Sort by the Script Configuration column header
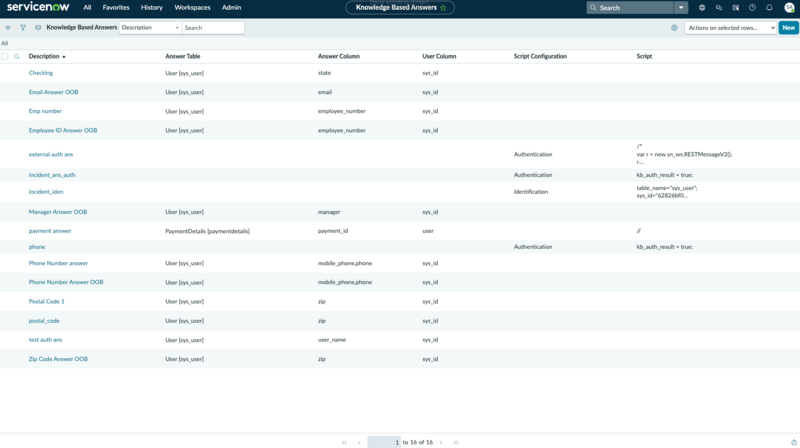Viewport: 800px width, 448px height. coord(540,56)
